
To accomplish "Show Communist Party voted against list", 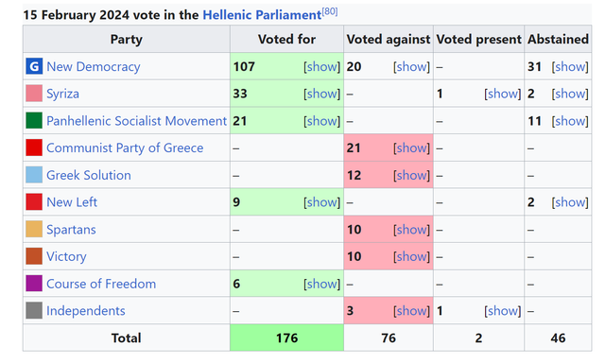I will click(411, 147).
